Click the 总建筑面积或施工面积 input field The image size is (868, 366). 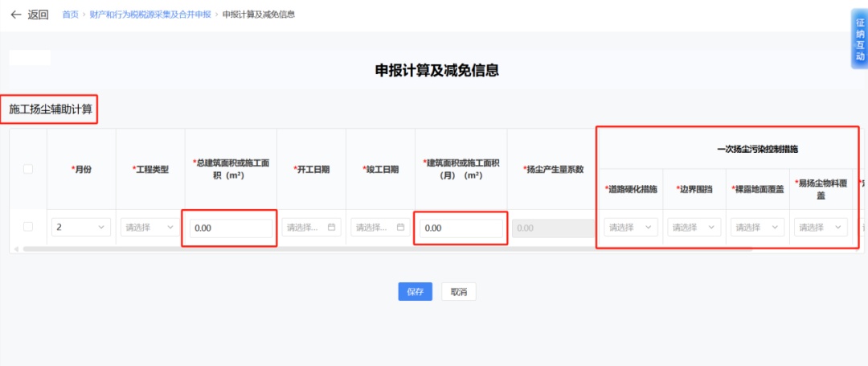[x=231, y=228]
